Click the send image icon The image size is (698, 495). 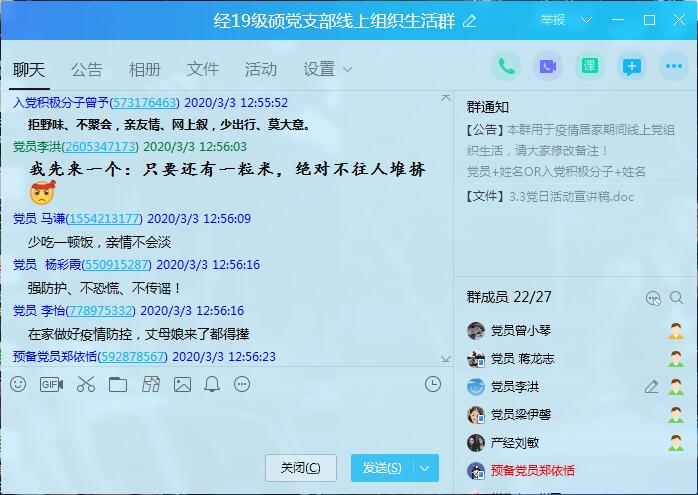click(x=182, y=384)
